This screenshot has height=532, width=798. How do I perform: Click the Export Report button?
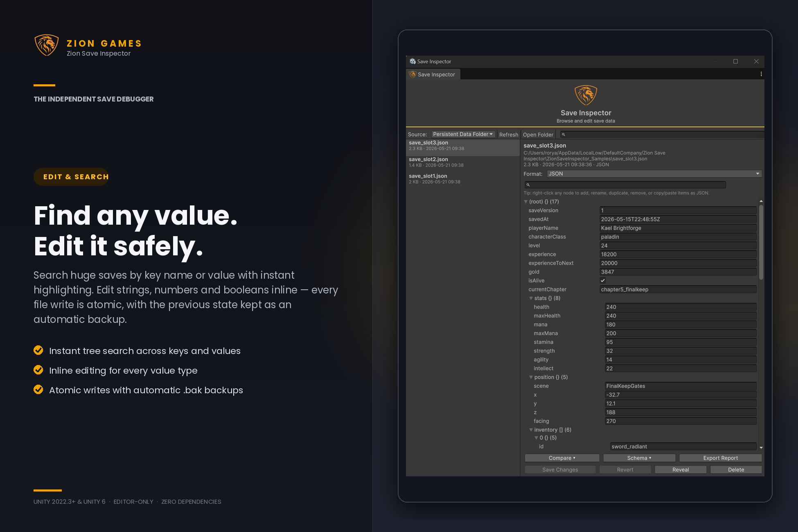(720, 458)
